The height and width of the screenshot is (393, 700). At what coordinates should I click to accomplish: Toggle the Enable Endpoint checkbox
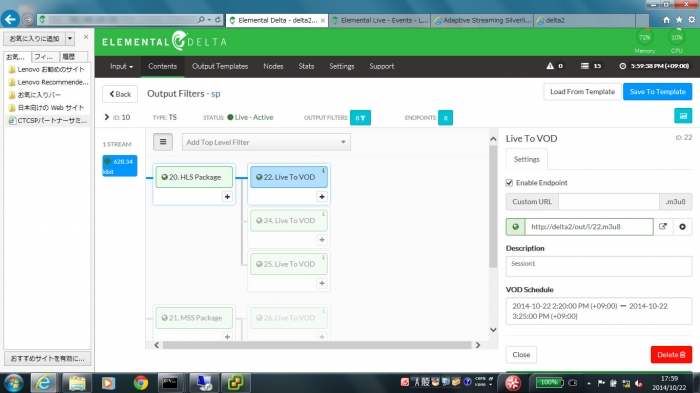[x=509, y=183]
